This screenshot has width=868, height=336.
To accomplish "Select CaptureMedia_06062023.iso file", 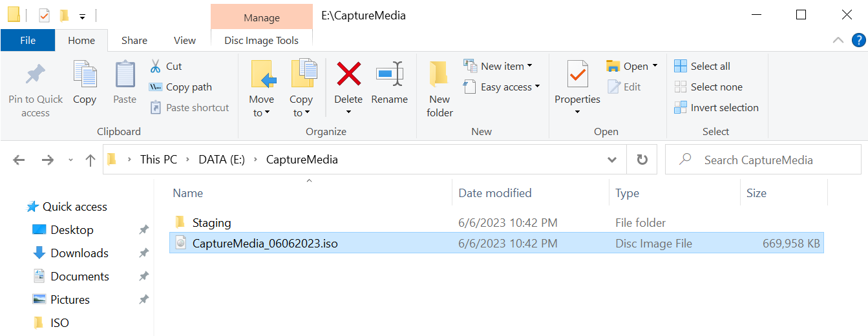I will coord(496,243).
